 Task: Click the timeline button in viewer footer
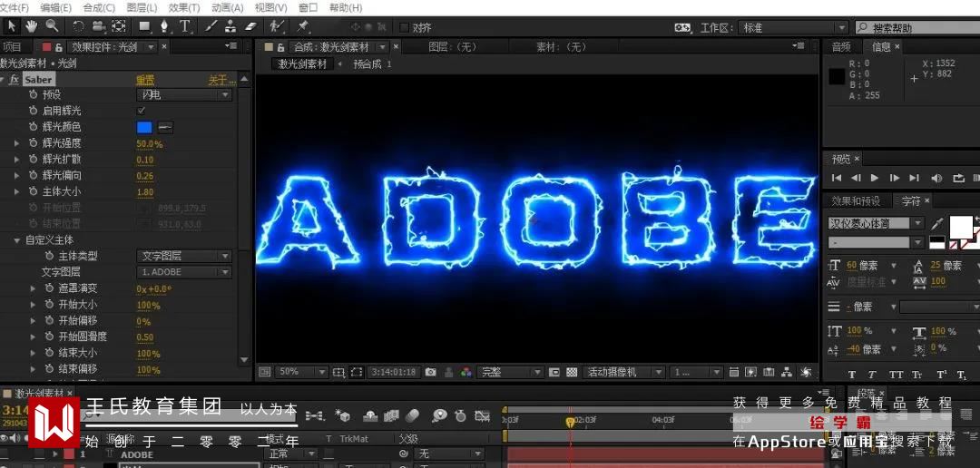[x=769, y=372]
